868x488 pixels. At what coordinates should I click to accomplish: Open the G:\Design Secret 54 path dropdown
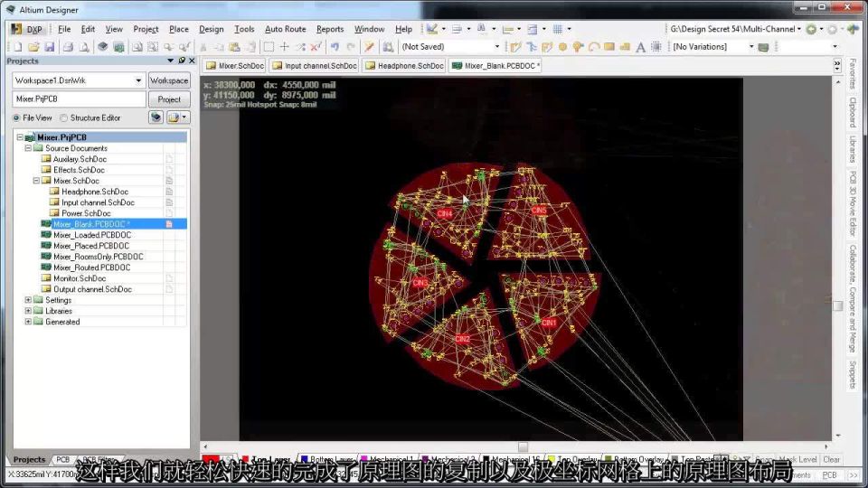(x=798, y=29)
